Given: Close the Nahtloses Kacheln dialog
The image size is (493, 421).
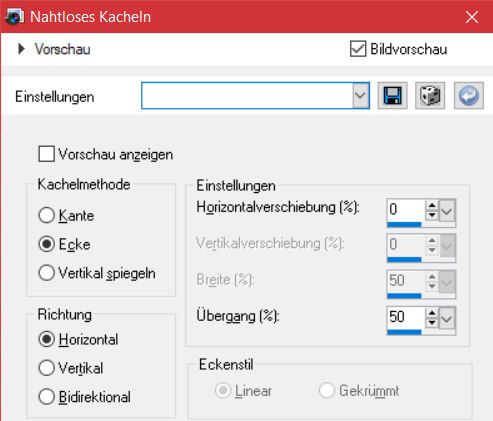Looking at the screenshot, I should click(472, 17).
